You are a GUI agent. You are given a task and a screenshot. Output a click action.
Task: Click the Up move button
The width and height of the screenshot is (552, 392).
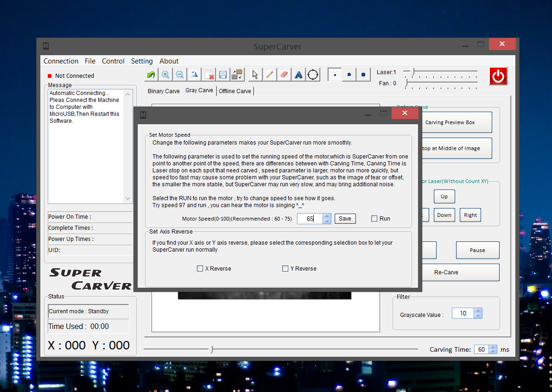pos(444,196)
